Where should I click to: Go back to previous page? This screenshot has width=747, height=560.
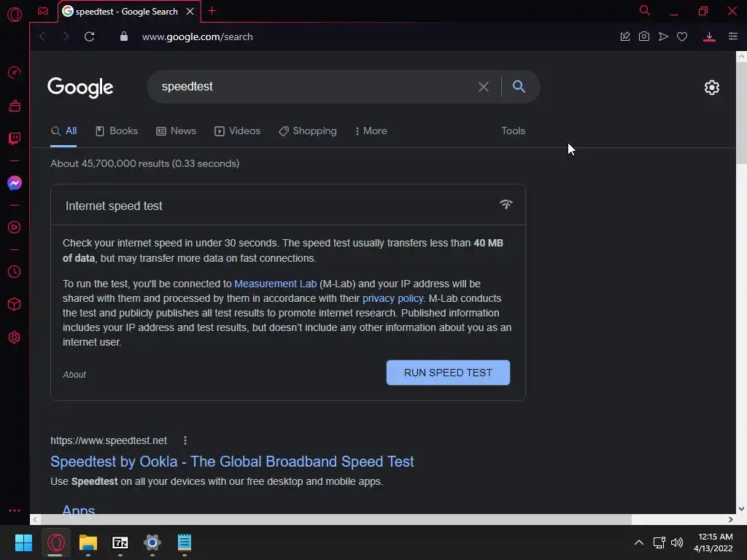(42, 36)
